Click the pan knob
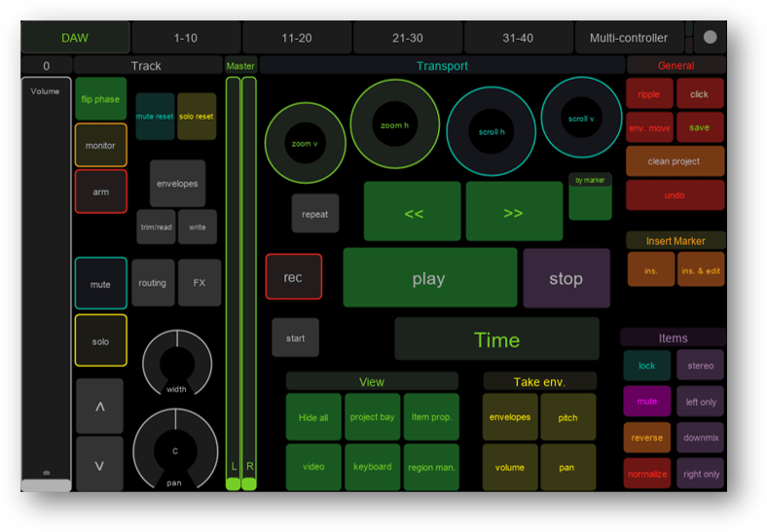This screenshot has width=767, height=532. pyautogui.click(x=176, y=450)
